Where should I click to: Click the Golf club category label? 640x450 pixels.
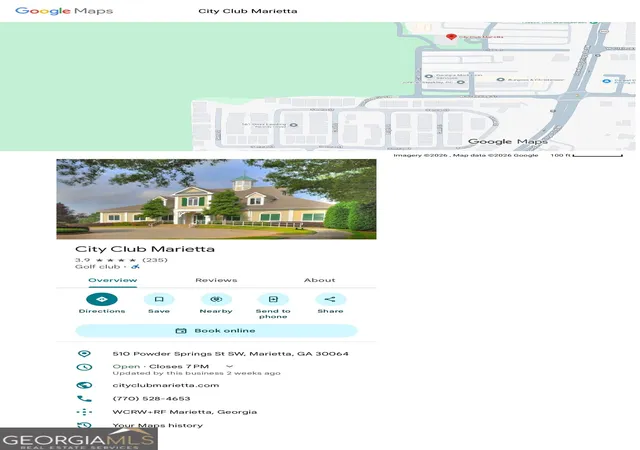click(98, 267)
